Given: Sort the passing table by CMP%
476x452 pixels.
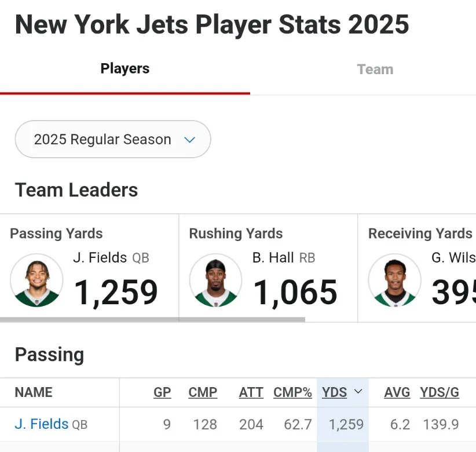Looking at the screenshot, I should click(x=292, y=392).
